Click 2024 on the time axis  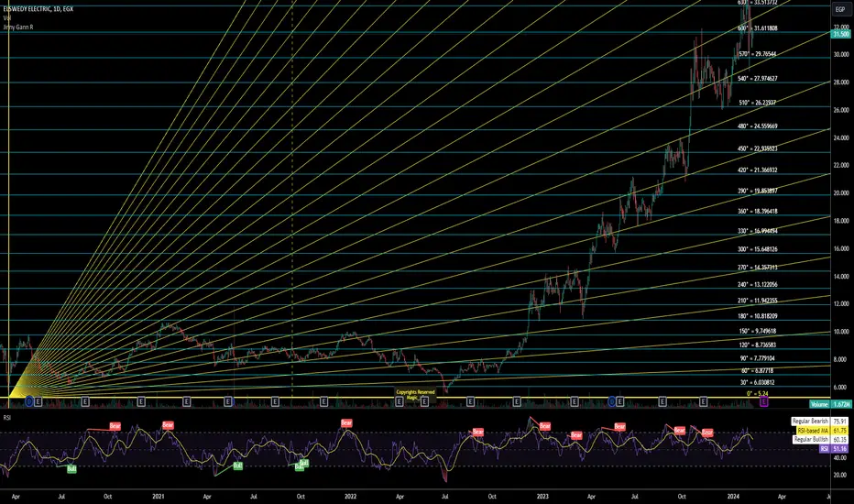coord(734,497)
